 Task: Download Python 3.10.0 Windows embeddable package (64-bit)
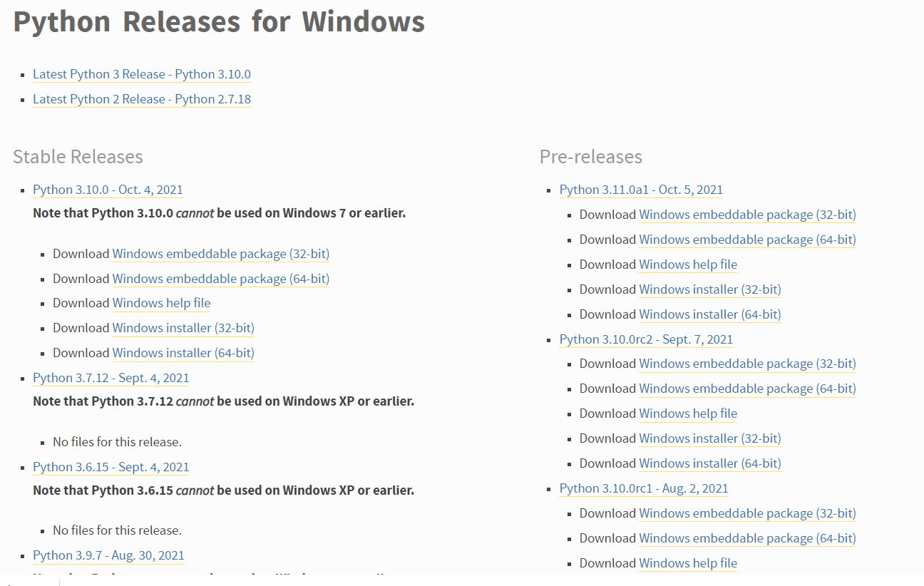(x=221, y=279)
